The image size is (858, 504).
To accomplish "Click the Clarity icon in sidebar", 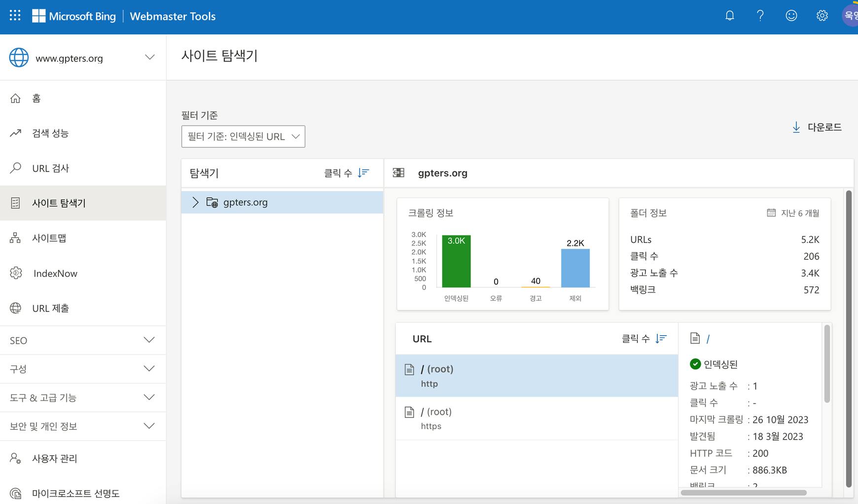I will [x=16, y=493].
